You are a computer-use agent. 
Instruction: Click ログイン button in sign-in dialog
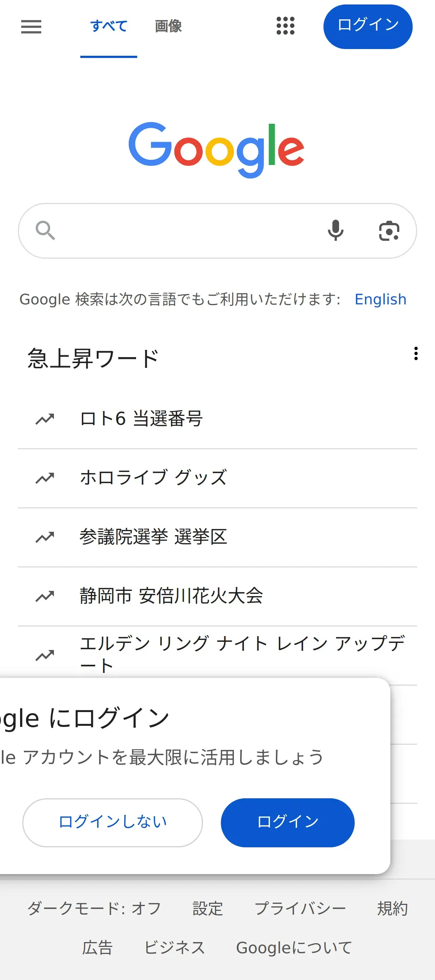[x=288, y=822]
